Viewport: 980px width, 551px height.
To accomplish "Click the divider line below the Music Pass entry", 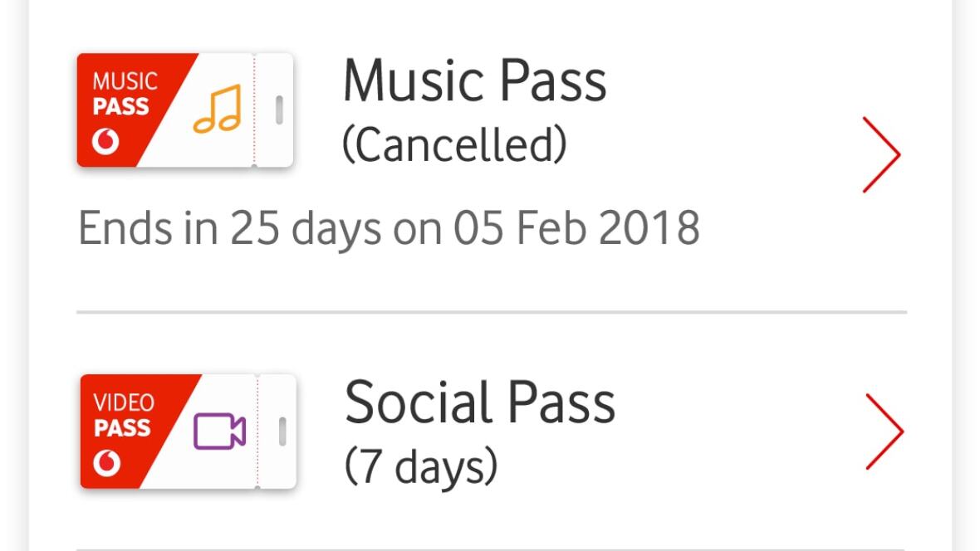I will coord(491,312).
